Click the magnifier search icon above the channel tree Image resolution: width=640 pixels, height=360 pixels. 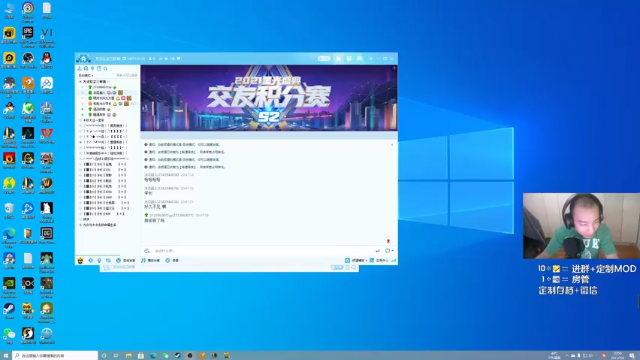tap(105, 69)
